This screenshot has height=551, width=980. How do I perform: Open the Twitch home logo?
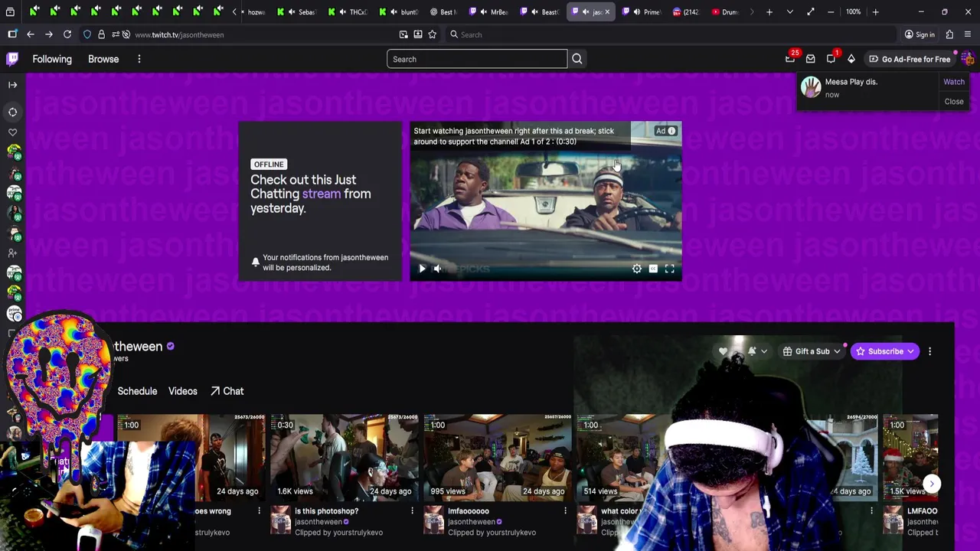click(12, 59)
